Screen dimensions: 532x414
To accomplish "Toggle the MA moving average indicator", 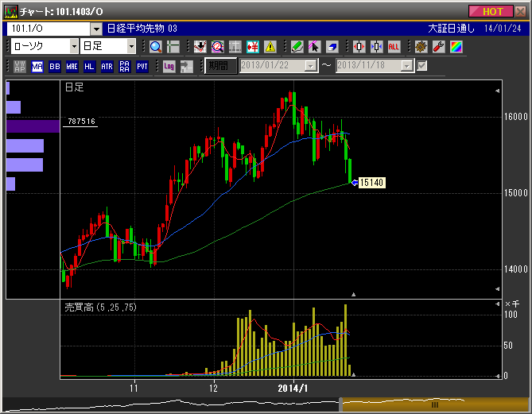I will [37, 66].
